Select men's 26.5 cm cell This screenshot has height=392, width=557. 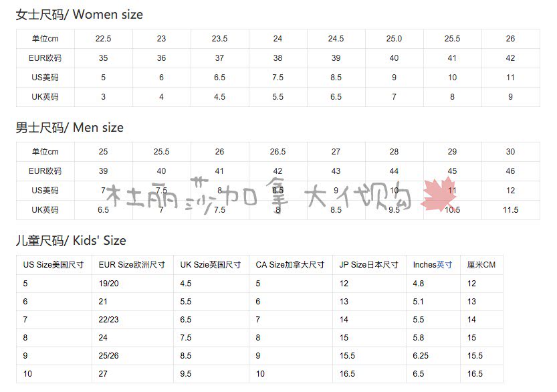[x=277, y=152]
